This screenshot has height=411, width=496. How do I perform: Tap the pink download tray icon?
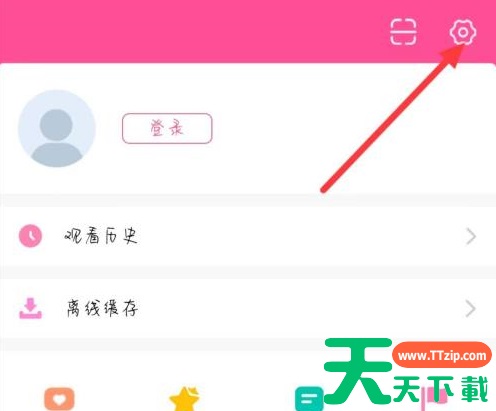[x=30, y=308]
